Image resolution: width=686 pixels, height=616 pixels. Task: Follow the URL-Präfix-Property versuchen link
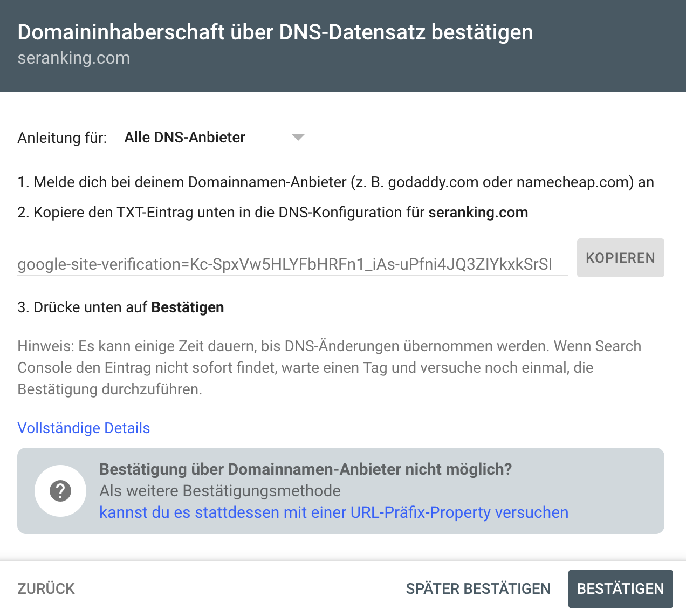pos(334,512)
